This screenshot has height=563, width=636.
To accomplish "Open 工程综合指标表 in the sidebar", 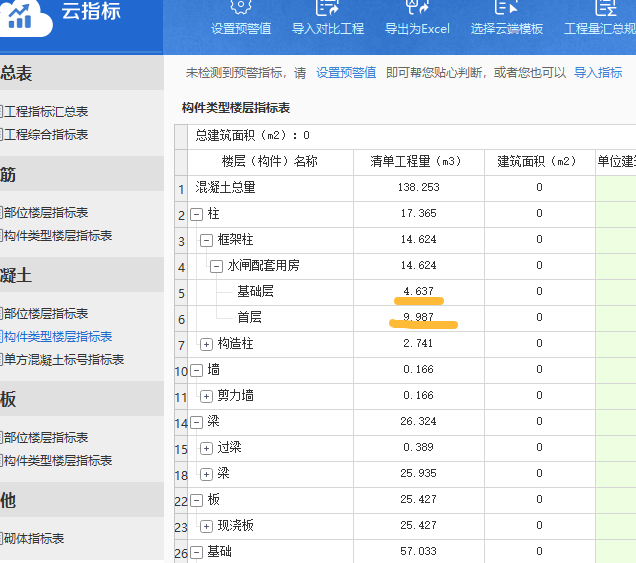I will [44, 135].
